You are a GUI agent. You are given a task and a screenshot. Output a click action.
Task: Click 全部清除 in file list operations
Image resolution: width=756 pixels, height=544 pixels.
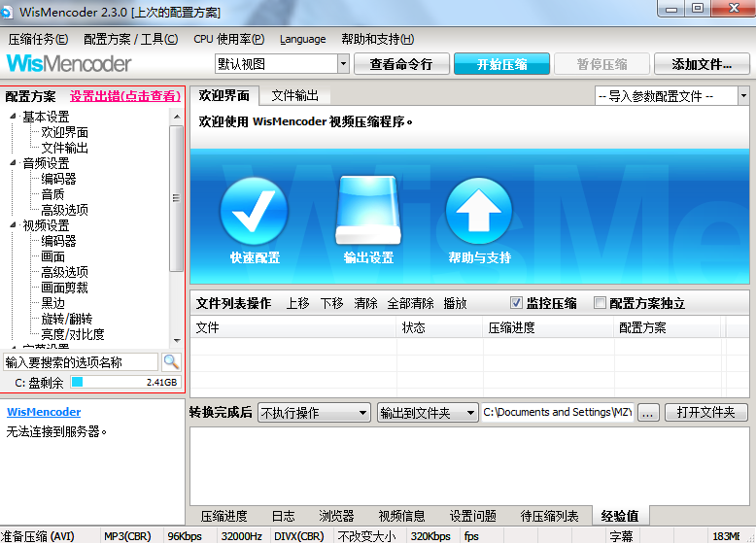pyautogui.click(x=410, y=303)
